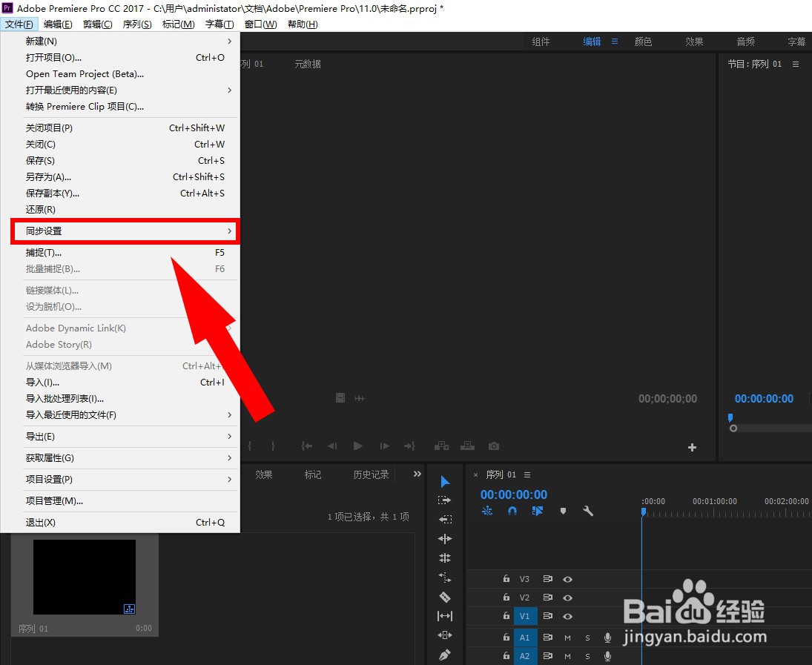This screenshot has height=665, width=812.
Task: Click Overwrite button in Source monitor
Action: tap(468, 446)
